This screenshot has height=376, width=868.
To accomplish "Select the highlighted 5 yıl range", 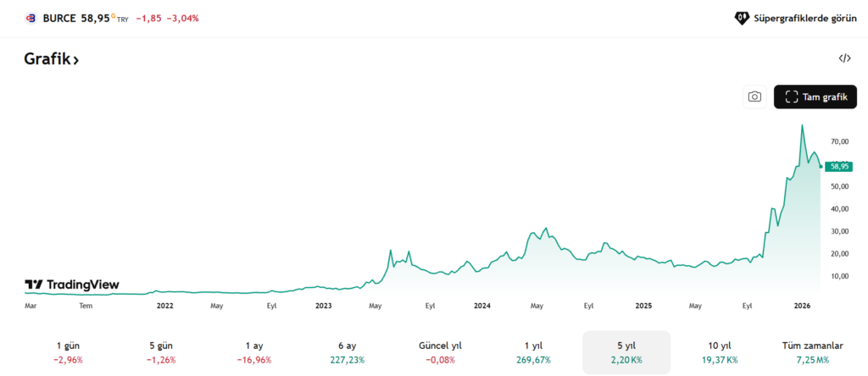I will (x=626, y=352).
